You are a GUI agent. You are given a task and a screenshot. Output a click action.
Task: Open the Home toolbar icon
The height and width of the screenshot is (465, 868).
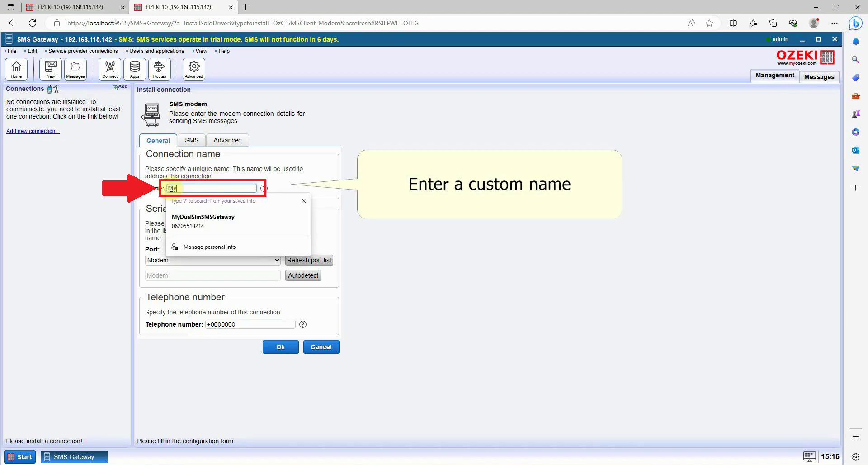(16, 69)
